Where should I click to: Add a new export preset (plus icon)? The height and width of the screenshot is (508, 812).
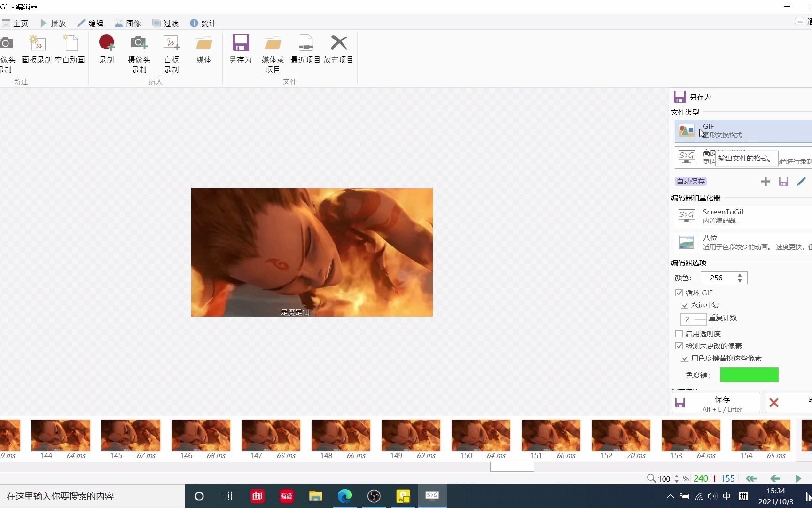coord(765,182)
